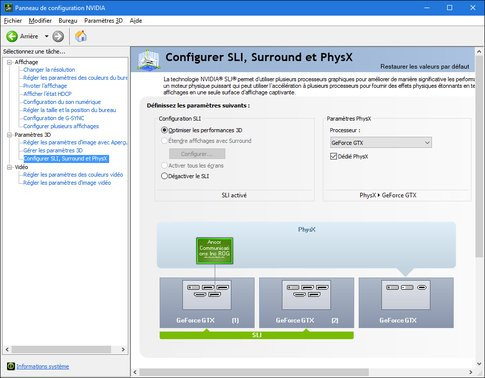Click the Configurer... button
485x378 pixels.
click(197, 154)
